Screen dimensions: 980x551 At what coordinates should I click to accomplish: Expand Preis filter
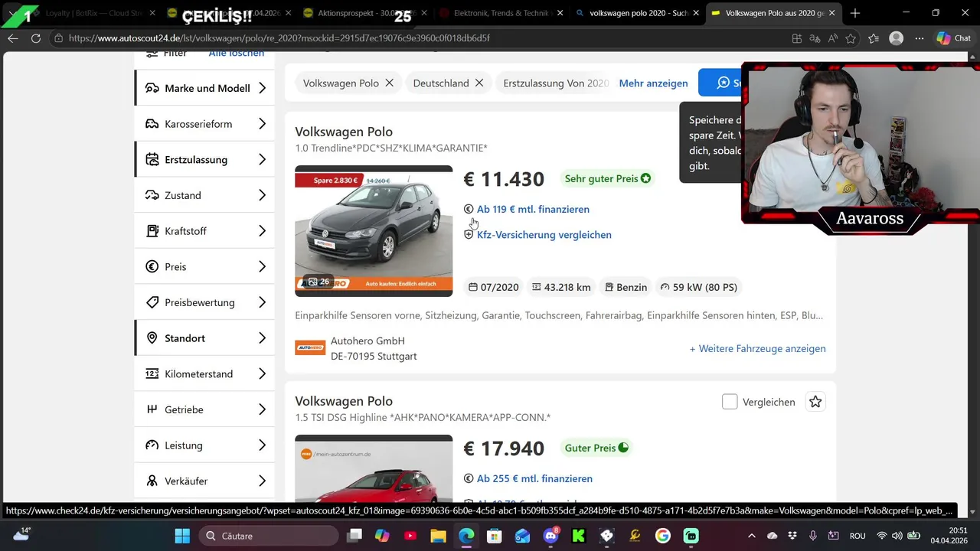coord(204,266)
